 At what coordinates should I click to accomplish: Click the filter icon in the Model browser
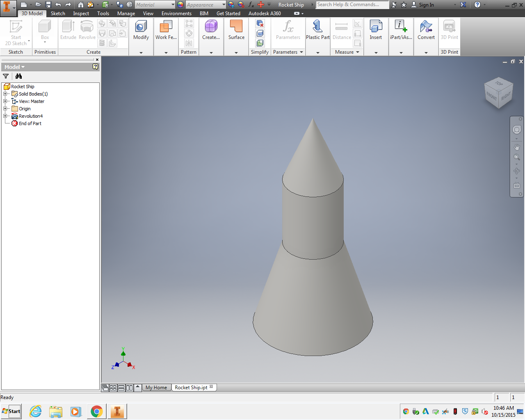point(6,76)
